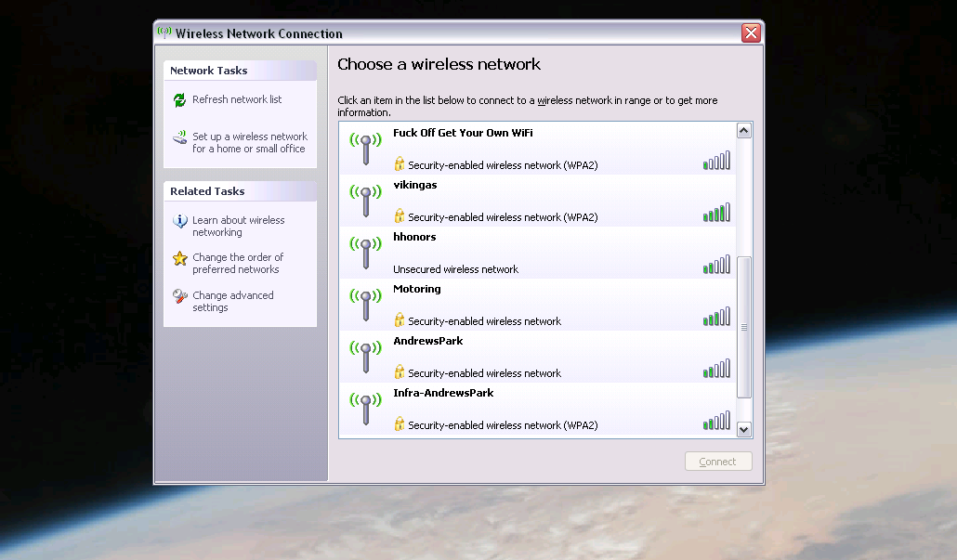This screenshot has width=957, height=560.
Task: Click the Change advanced settings wrench icon
Action: point(179,297)
